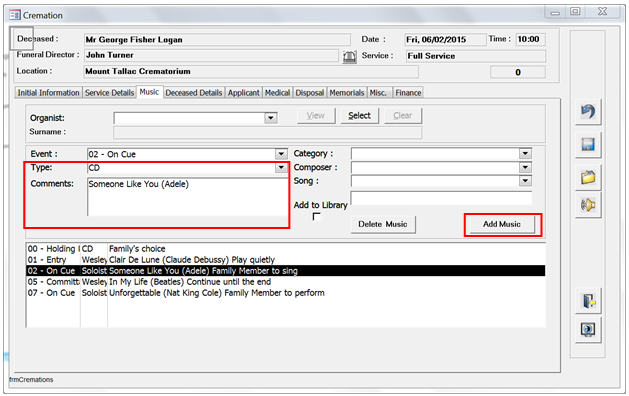Expand the Song dropdown
The image size is (629, 396).
pos(525,181)
